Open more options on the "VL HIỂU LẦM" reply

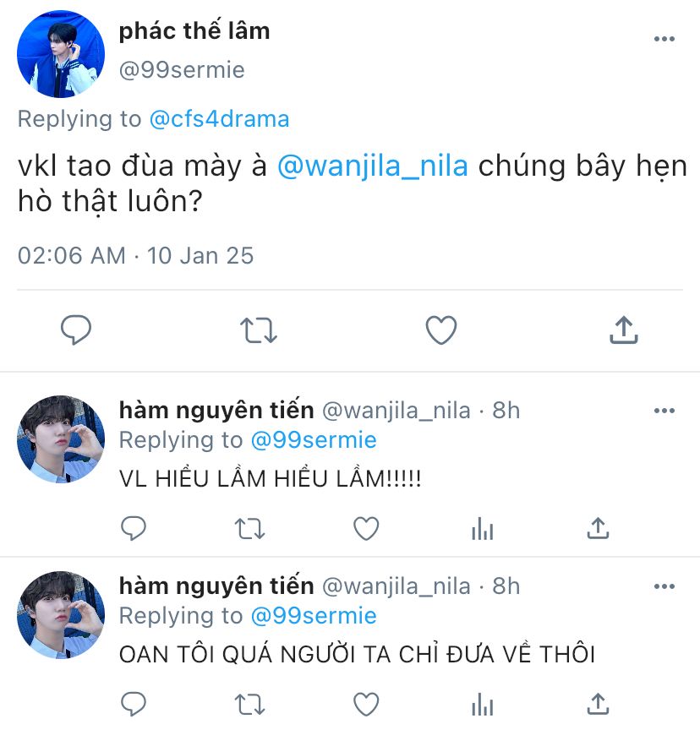(x=664, y=411)
